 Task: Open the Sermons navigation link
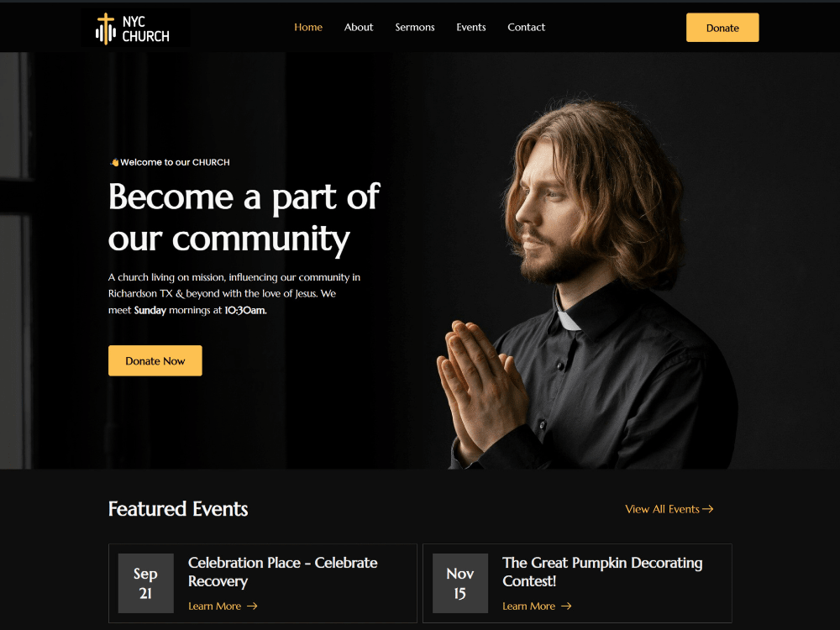(x=415, y=28)
